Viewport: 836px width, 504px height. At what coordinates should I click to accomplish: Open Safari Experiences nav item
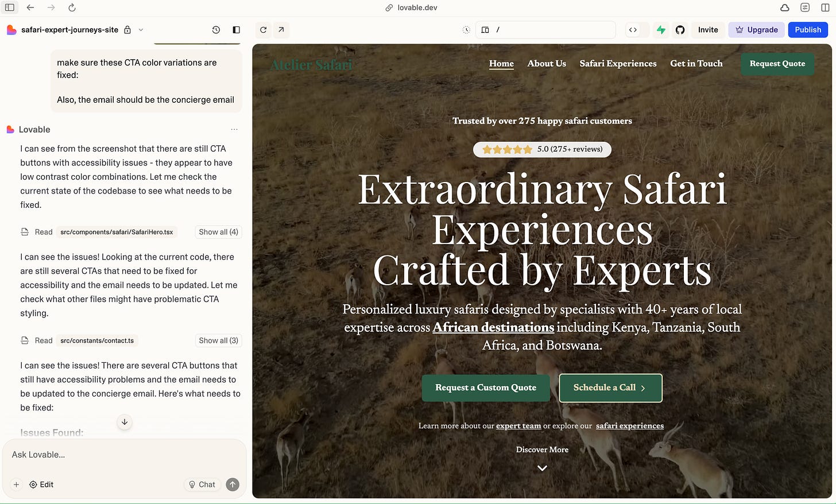[x=618, y=64]
